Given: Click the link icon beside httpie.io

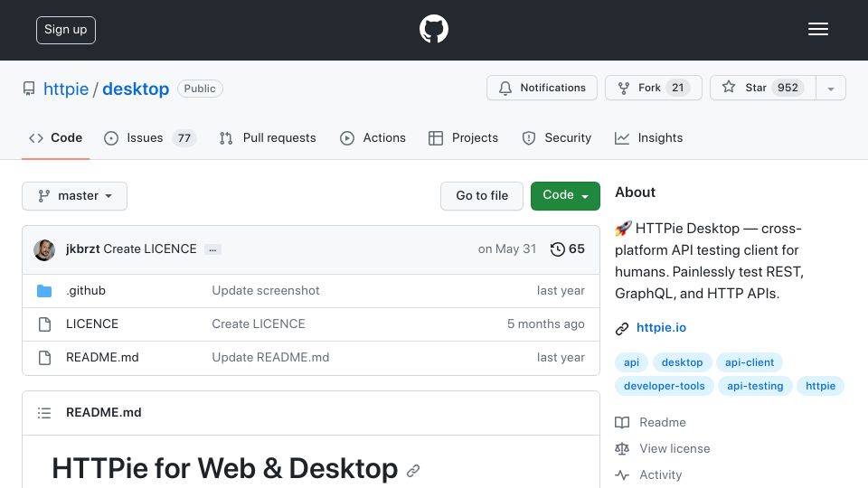Looking at the screenshot, I should coord(622,329).
